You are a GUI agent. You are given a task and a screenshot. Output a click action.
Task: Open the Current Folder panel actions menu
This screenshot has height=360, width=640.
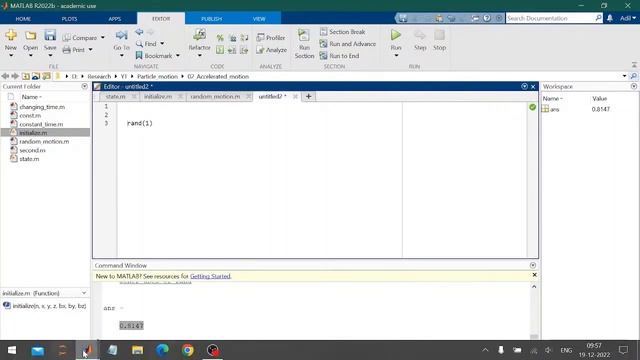[x=84, y=87]
